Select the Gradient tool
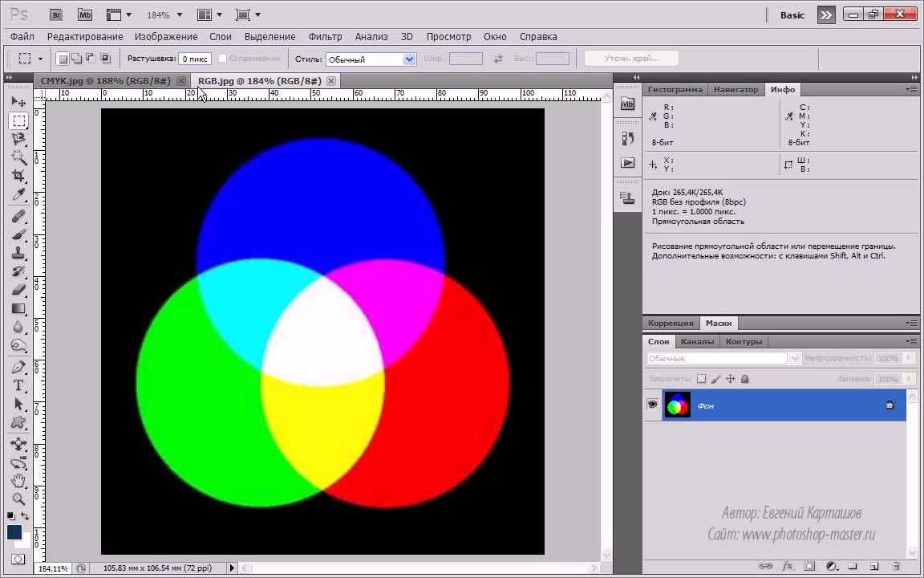Screen dimensions: 924x578 point(18,308)
